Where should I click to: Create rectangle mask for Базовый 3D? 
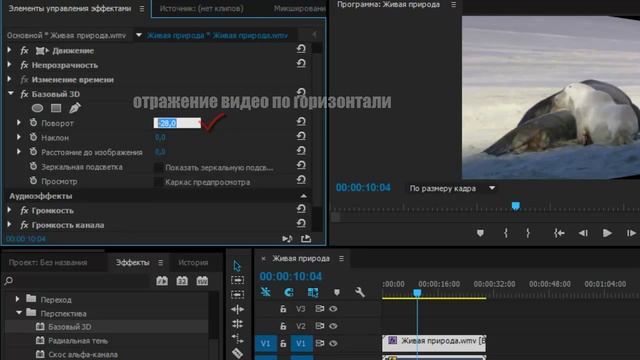pyautogui.click(x=56, y=108)
